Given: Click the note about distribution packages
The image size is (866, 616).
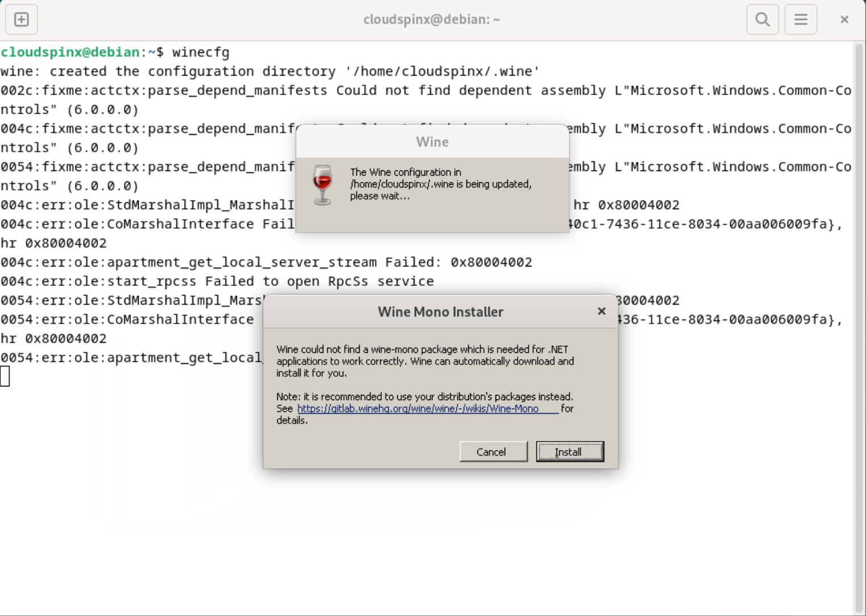Looking at the screenshot, I should 424,397.
